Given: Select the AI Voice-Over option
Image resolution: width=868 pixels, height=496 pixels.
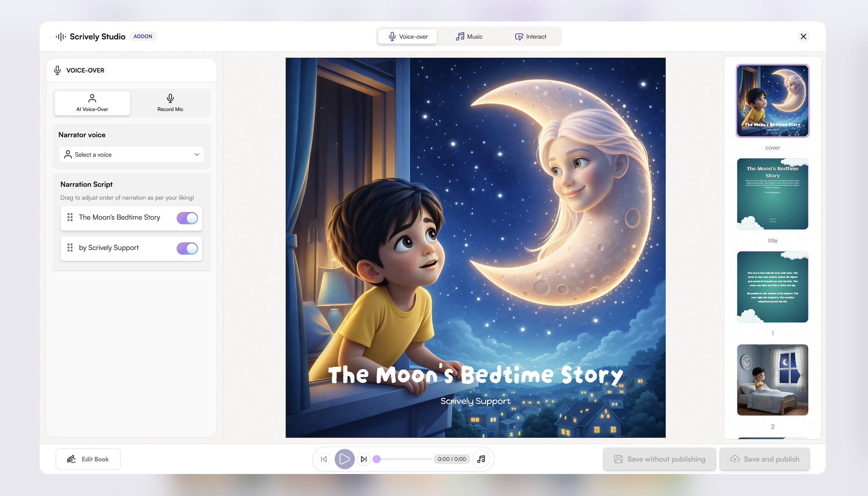Looking at the screenshot, I should pyautogui.click(x=92, y=103).
